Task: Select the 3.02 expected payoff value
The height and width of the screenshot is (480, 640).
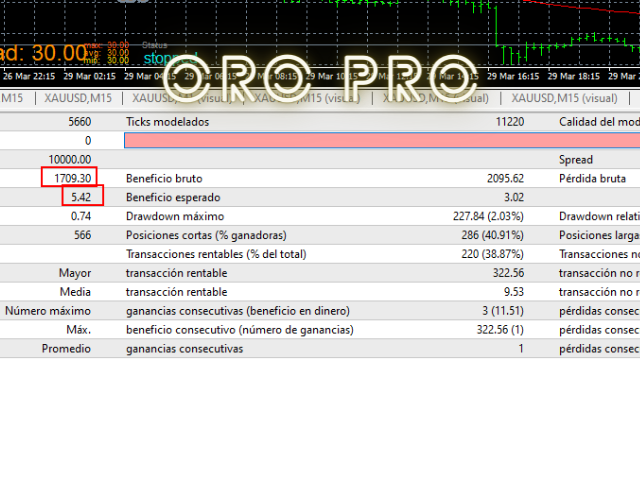Action: pos(514,198)
